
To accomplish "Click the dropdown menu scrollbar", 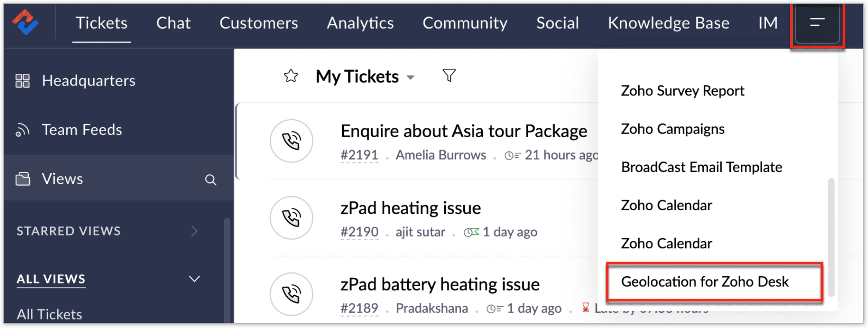I will click(x=831, y=237).
